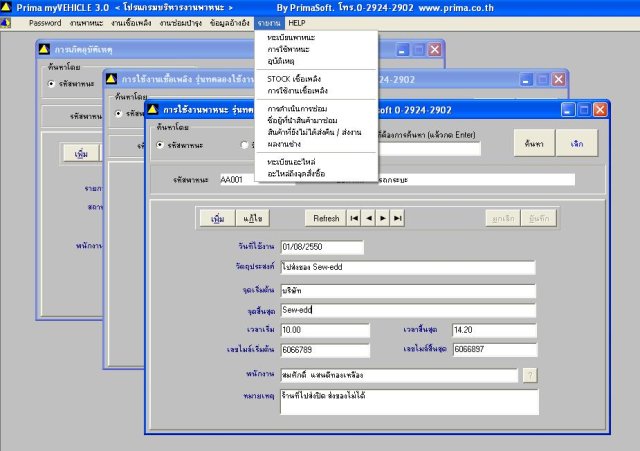Click the app icon in the menu bar
The image size is (640, 451).
[6, 23]
